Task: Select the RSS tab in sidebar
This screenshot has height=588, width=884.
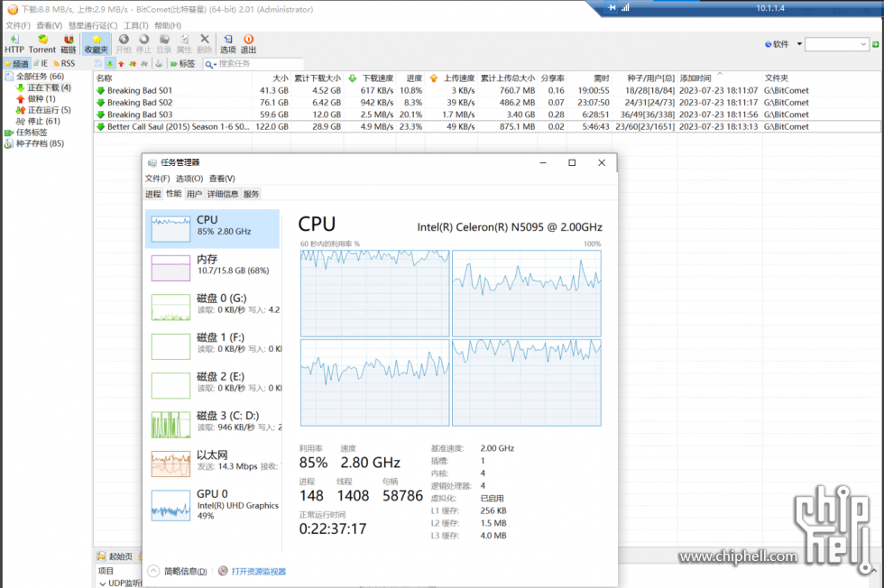Action: [x=64, y=64]
